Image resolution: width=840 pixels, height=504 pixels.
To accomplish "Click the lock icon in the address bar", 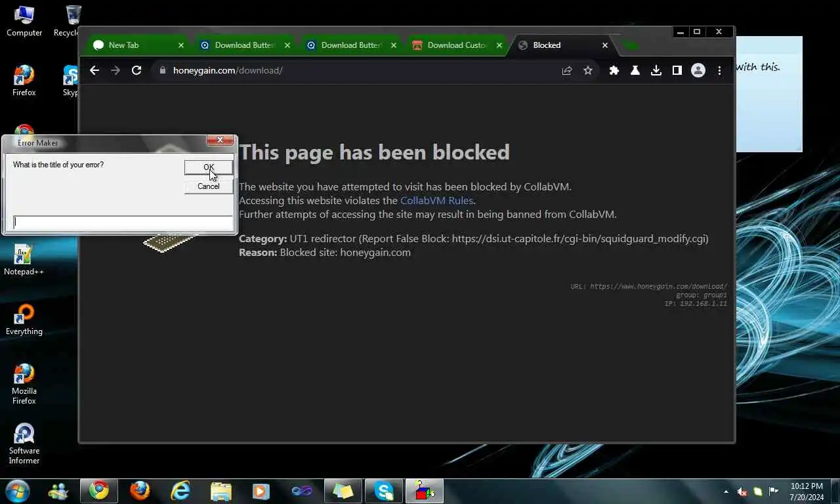I will pos(163,70).
